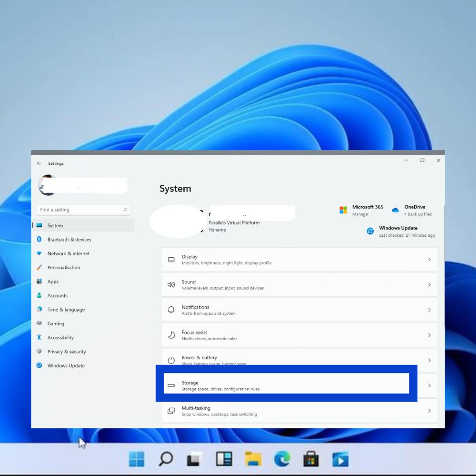476x476 pixels.
Task: Rename this PC
Action: pyautogui.click(x=217, y=230)
